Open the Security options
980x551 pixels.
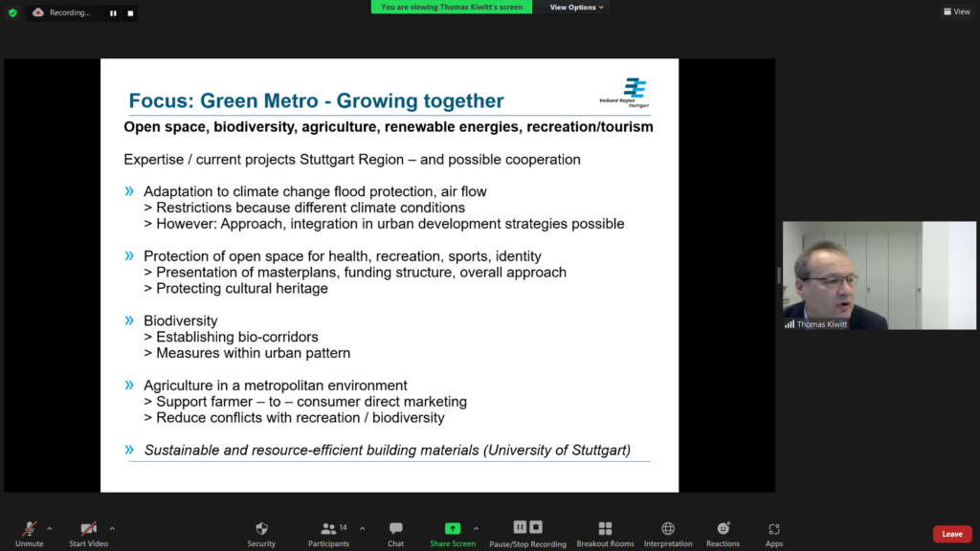[261, 533]
